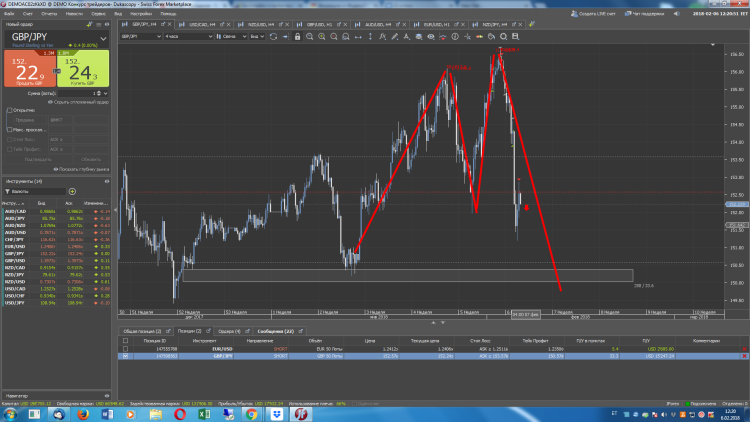The image size is (750, 422).
Task: Select the USD/JPY row in instruments list
Action: pyautogui.click(x=56, y=303)
